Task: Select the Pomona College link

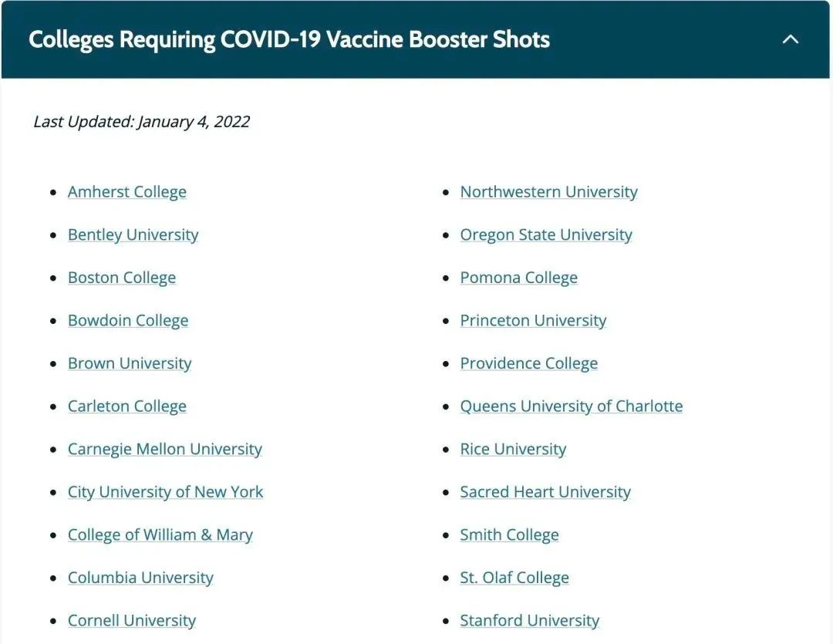Action: click(x=519, y=278)
